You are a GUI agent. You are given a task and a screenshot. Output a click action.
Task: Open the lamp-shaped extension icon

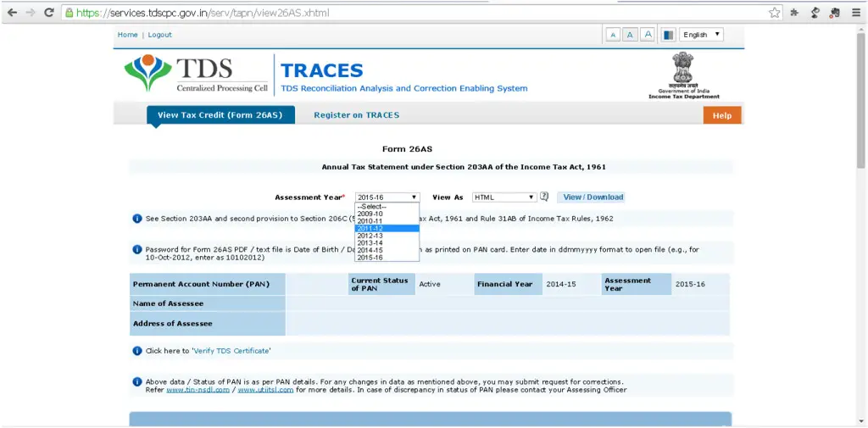[x=815, y=13]
